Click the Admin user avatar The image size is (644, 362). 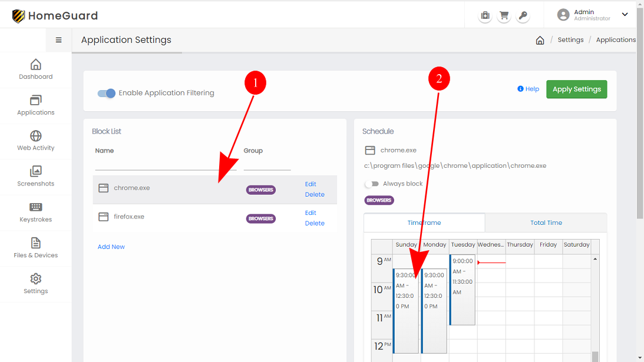click(x=563, y=15)
